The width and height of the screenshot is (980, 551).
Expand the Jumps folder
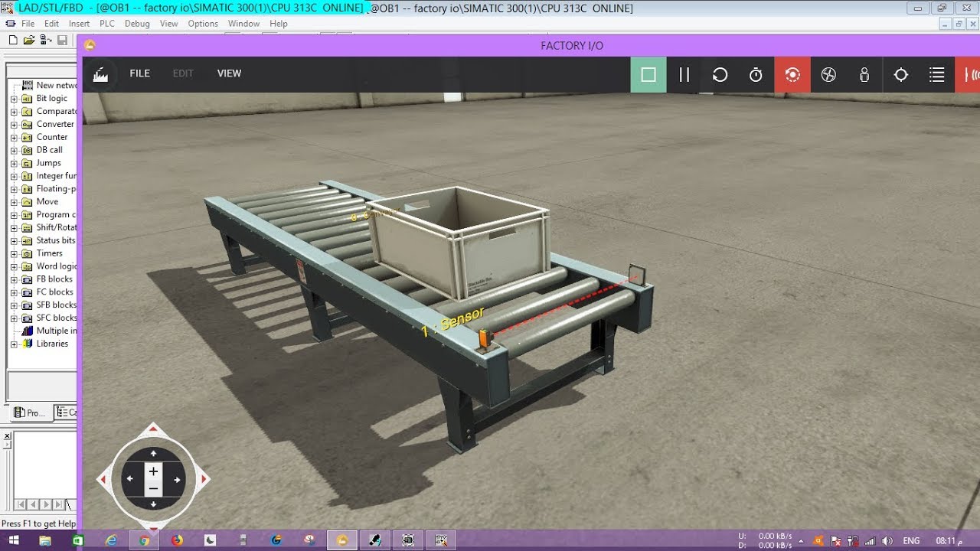coord(13,164)
